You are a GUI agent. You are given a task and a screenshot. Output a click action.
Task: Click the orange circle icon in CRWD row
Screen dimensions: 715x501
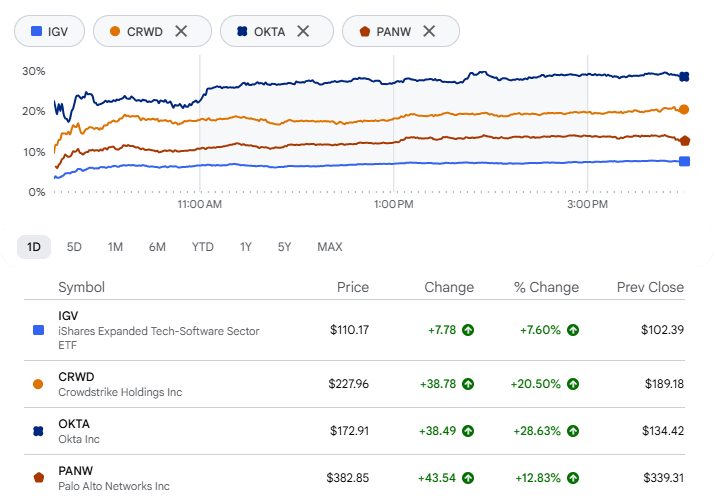(38, 384)
